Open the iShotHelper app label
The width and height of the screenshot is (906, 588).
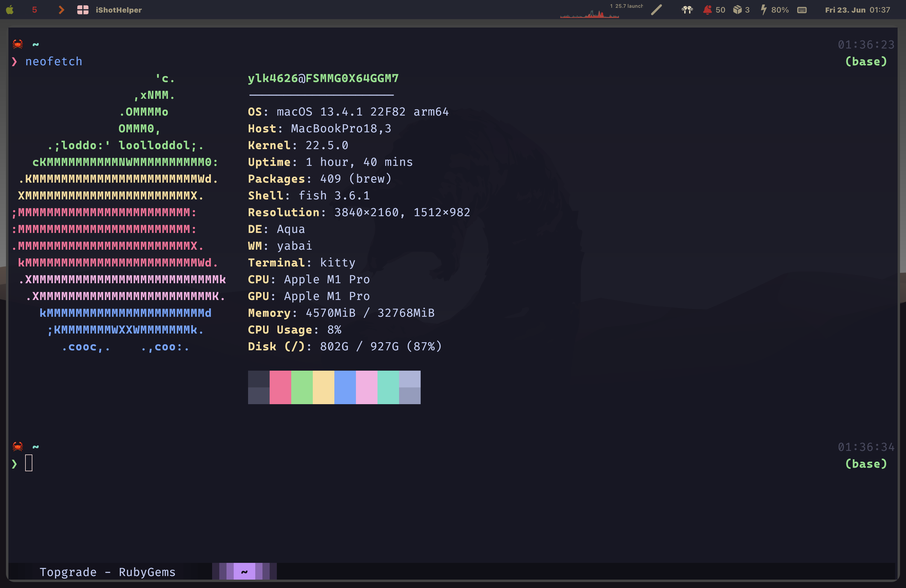(x=119, y=10)
